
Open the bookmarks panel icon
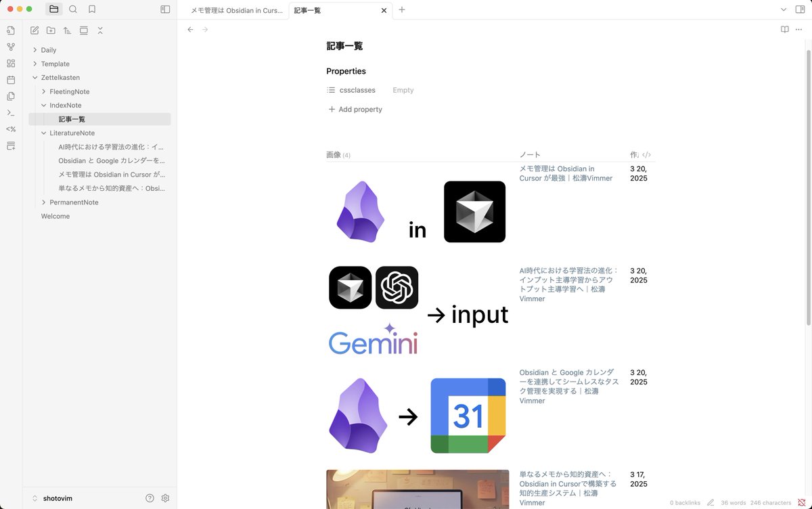(x=92, y=9)
